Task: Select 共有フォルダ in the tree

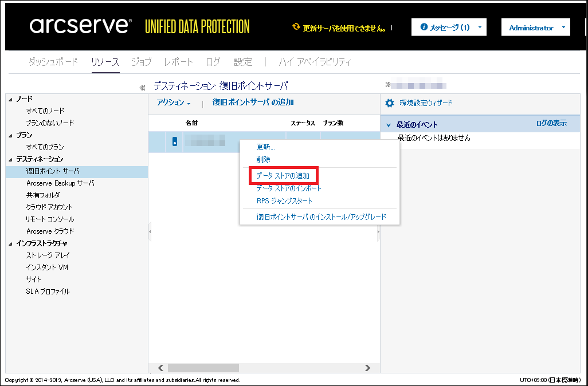Action: 43,195
